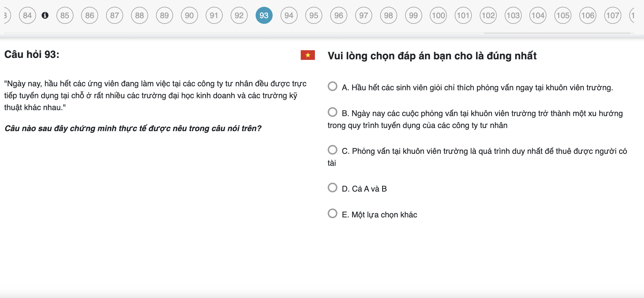The image size is (644, 298).
Task: Go to question 105
Action: [563, 15]
